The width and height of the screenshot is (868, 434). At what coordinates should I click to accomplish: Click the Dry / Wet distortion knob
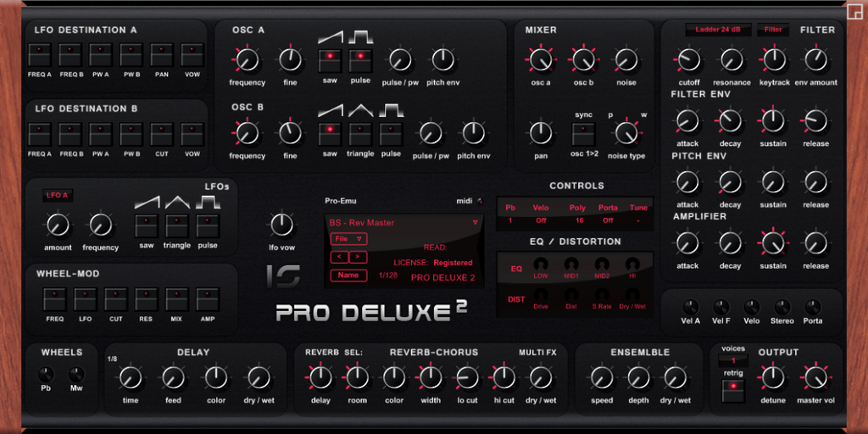pyautogui.click(x=632, y=294)
